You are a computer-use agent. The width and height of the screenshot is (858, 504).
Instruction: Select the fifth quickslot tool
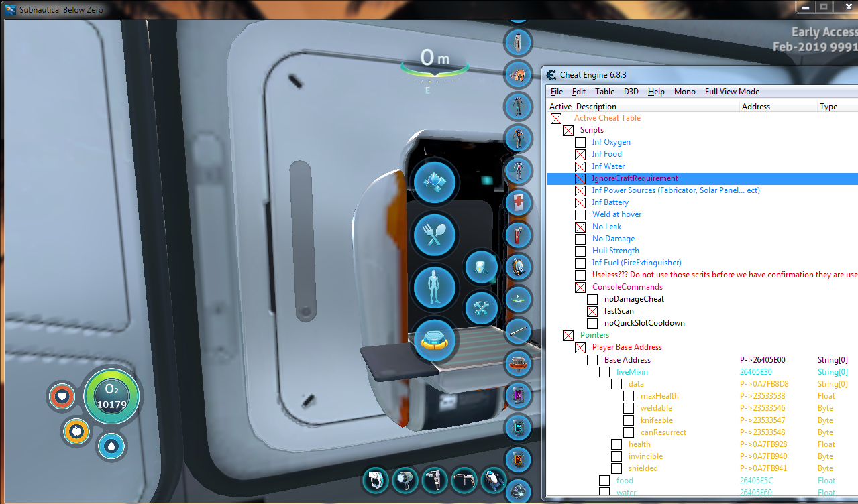pyautogui.click(x=494, y=480)
